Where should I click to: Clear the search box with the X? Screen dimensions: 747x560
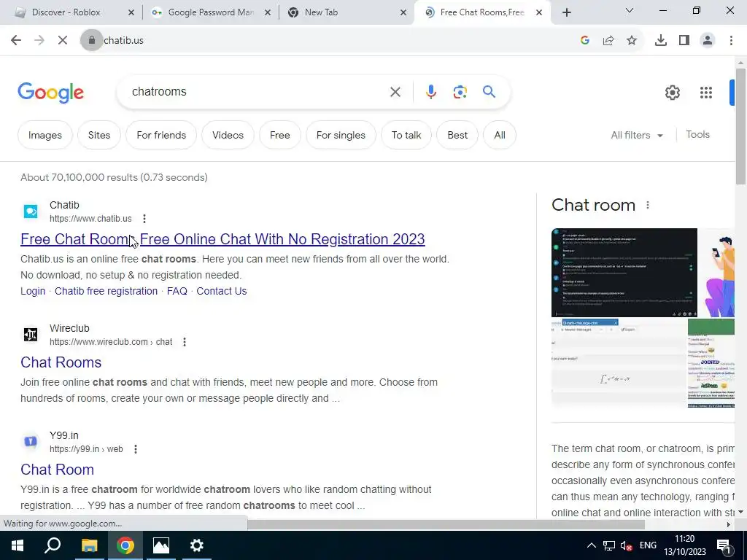coord(395,92)
